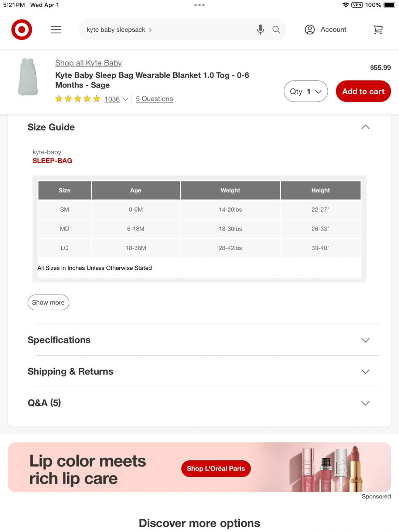The height and width of the screenshot is (532, 399).
Task: Tap the kyte baby sleepsack search field
Action: pos(166,30)
